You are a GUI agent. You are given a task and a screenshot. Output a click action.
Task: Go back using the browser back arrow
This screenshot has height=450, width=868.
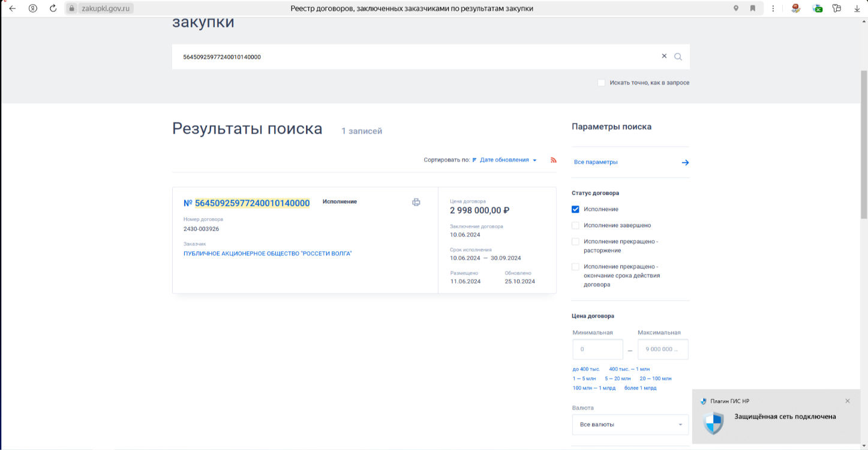coord(12,8)
